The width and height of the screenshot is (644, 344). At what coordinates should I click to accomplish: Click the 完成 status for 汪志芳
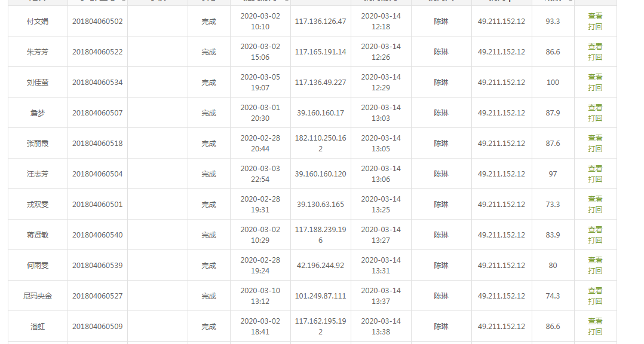(x=208, y=174)
